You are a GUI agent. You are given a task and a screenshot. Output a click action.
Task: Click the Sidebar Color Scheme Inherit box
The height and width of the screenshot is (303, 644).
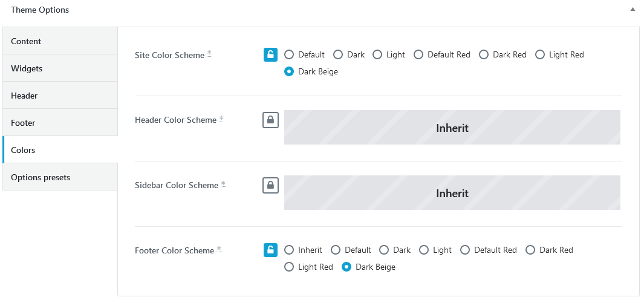452,192
